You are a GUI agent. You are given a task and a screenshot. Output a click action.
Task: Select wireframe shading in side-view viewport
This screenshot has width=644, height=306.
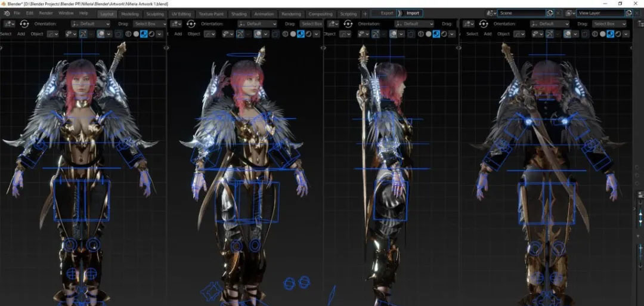(420, 33)
